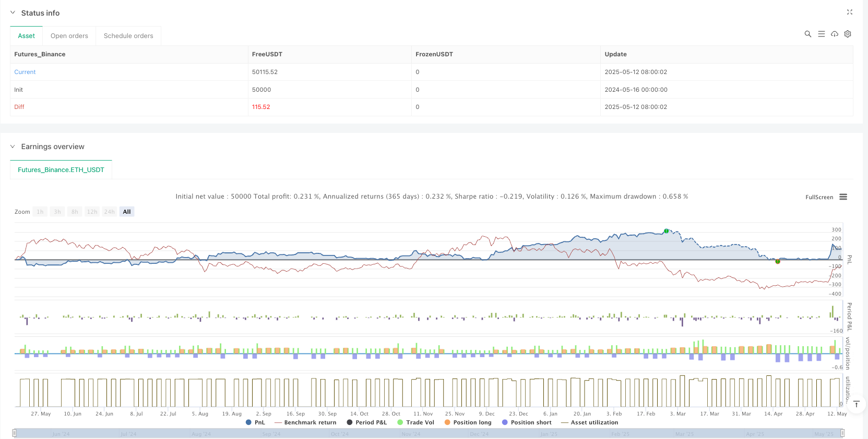Click the collapse arrows icon at top right
Screen dimensions: 868x439
point(849,12)
